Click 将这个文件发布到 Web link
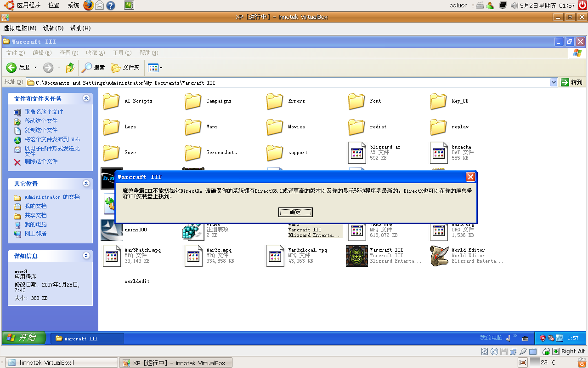 [52, 139]
